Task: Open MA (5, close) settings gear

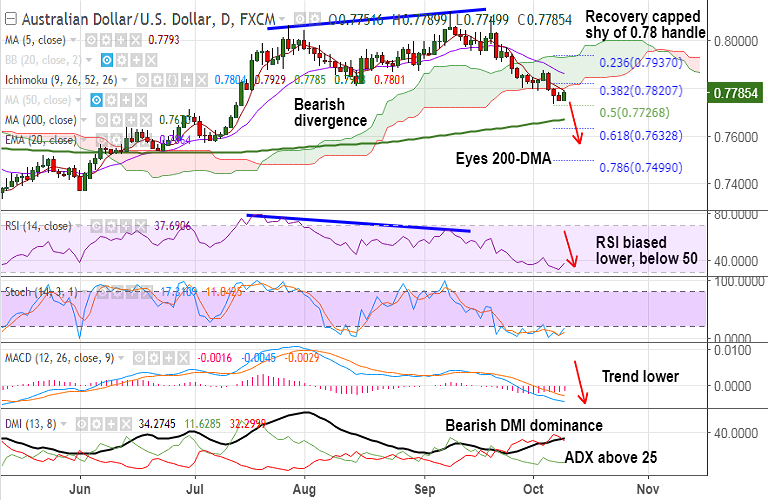Action: click(106, 40)
